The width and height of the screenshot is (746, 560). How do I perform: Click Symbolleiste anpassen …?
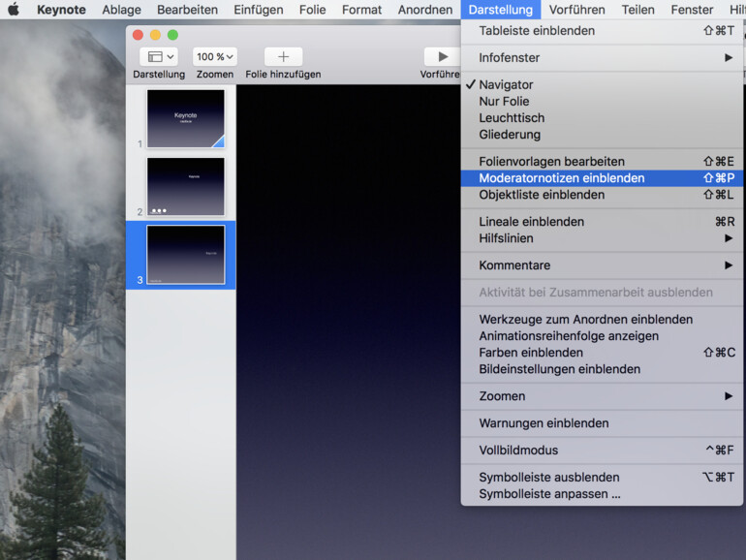549,494
